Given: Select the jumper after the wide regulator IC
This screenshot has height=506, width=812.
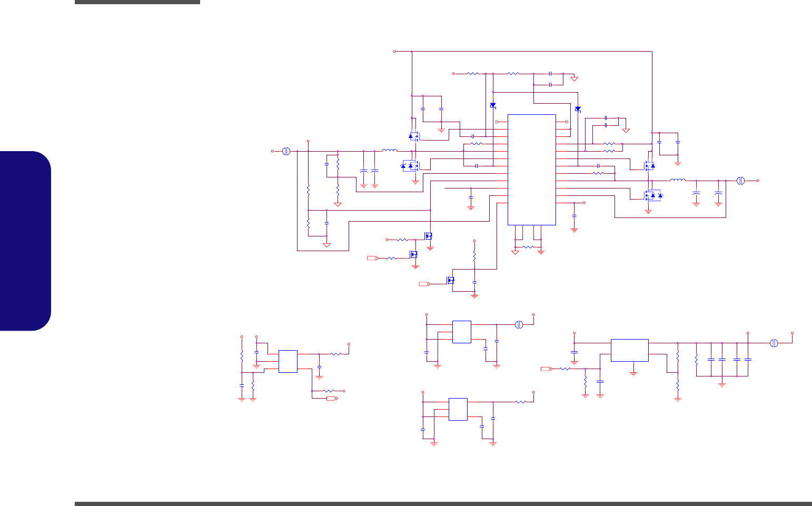Looking at the screenshot, I should click(774, 343).
